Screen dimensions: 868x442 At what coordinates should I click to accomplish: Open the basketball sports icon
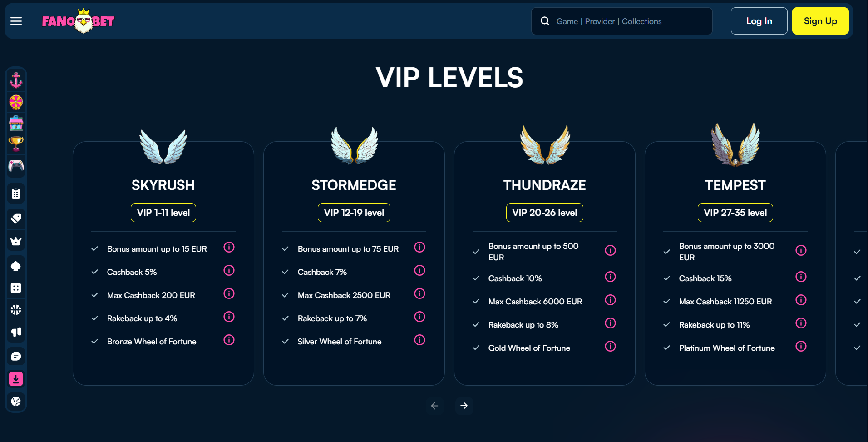16,310
